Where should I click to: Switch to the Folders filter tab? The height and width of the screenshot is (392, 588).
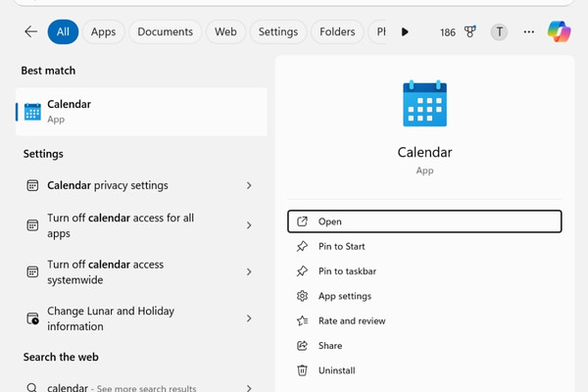click(337, 32)
